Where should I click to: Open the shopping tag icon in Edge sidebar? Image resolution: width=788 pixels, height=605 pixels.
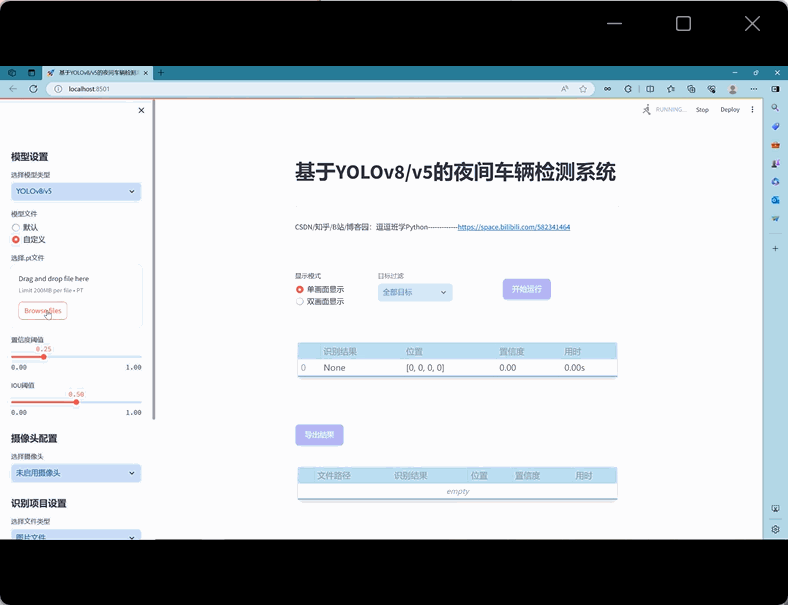point(775,126)
